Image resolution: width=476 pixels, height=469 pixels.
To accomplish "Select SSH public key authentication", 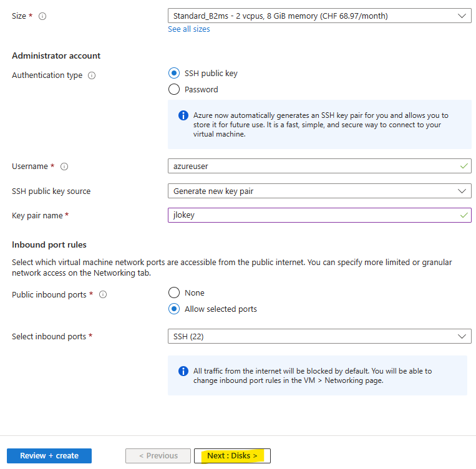I will [174, 73].
